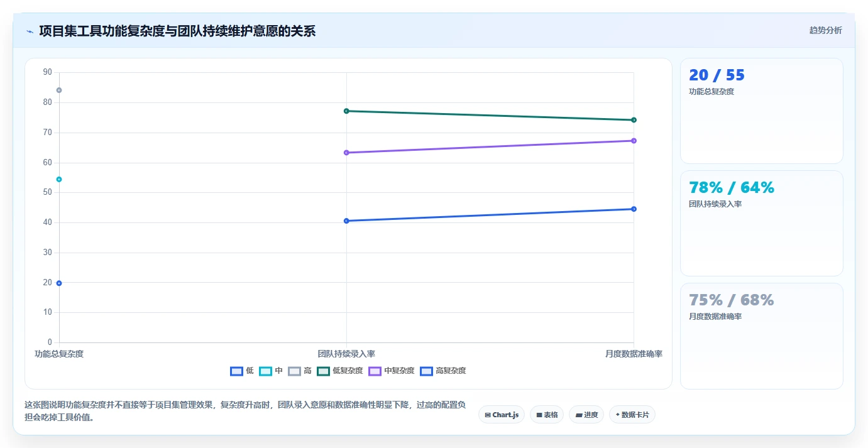The height and width of the screenshot is (448, 868).
Task: Toggle the 低 series in the legend
Action: click(x=242, y=371)
